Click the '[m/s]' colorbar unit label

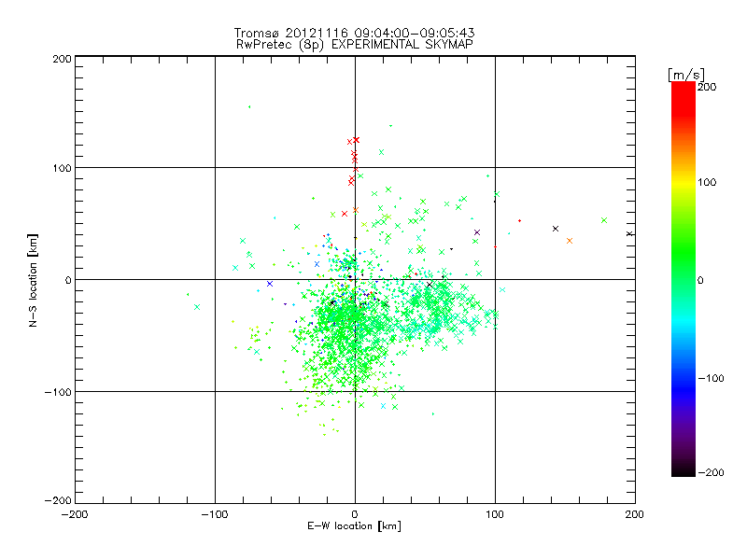point(686,75)
